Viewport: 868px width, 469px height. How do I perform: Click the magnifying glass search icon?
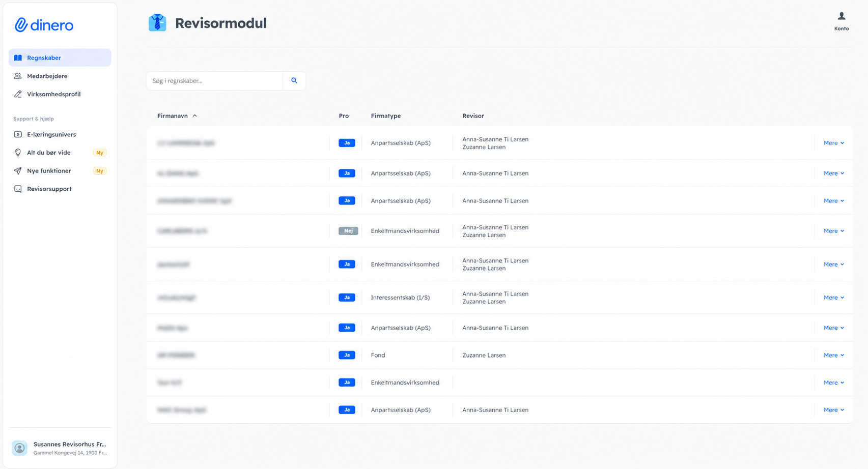pos(294,81)
